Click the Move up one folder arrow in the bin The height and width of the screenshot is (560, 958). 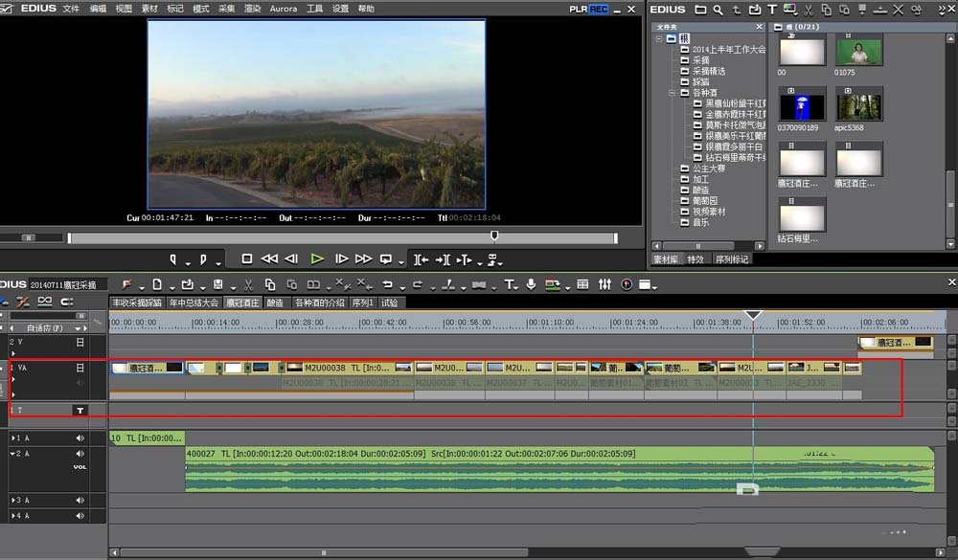point(736,10)
